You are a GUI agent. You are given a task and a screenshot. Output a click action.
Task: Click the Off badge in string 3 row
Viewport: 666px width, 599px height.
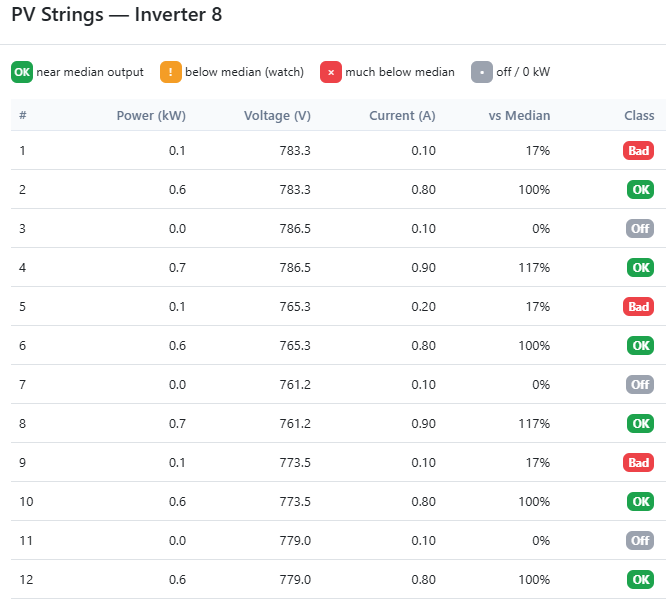pyautogui.click(x=640, y=228)
